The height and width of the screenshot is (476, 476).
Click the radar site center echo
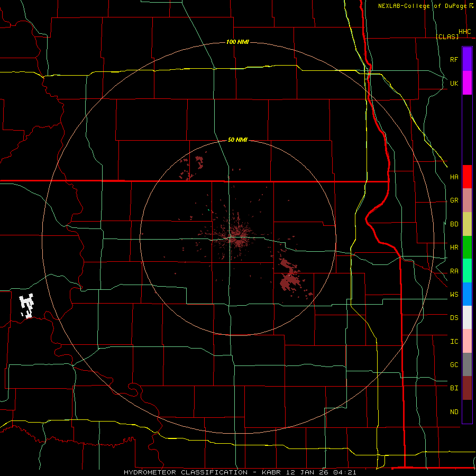[x=237, y=237]
